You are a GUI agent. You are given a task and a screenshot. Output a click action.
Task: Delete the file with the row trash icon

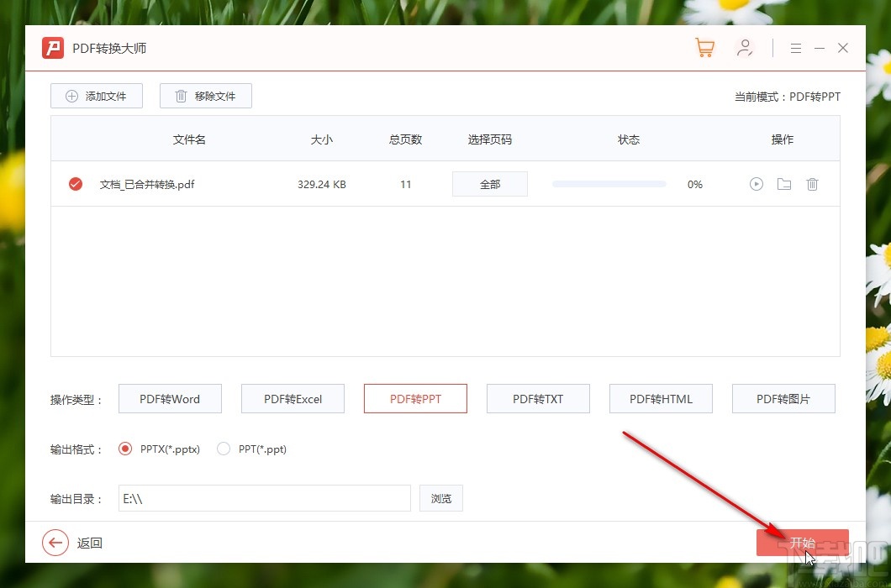click(x=812, y=184)
